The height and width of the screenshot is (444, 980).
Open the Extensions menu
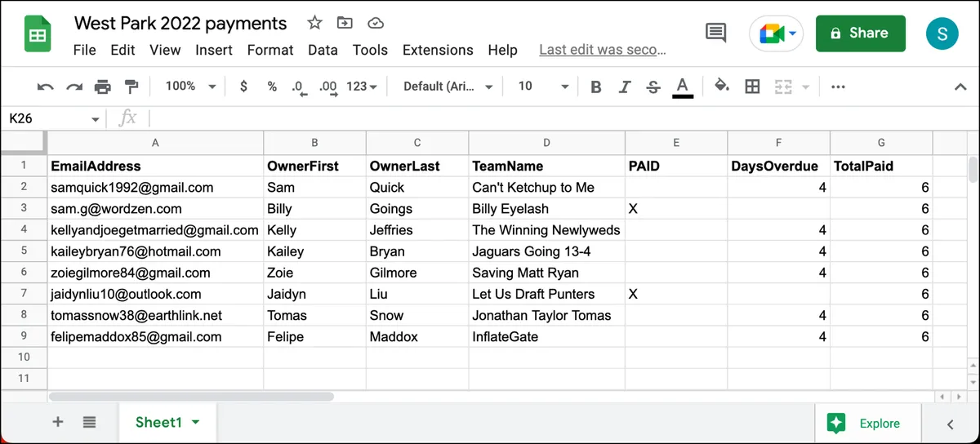click(439, 50)
